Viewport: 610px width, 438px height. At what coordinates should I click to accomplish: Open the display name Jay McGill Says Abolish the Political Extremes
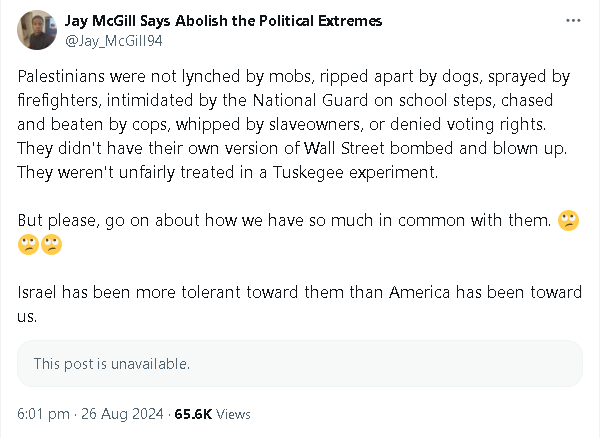[x=223, y=21]
